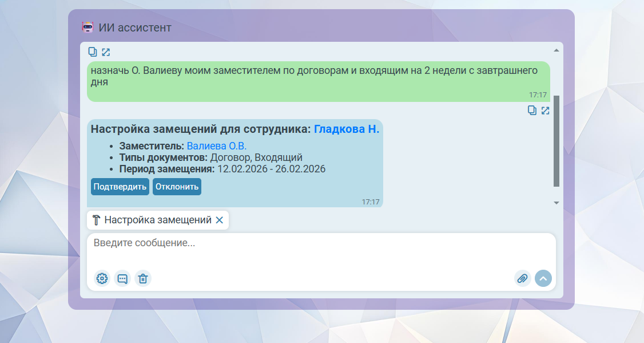
Task: Click the chat bubble icon below the input
Action: point(122,278)
